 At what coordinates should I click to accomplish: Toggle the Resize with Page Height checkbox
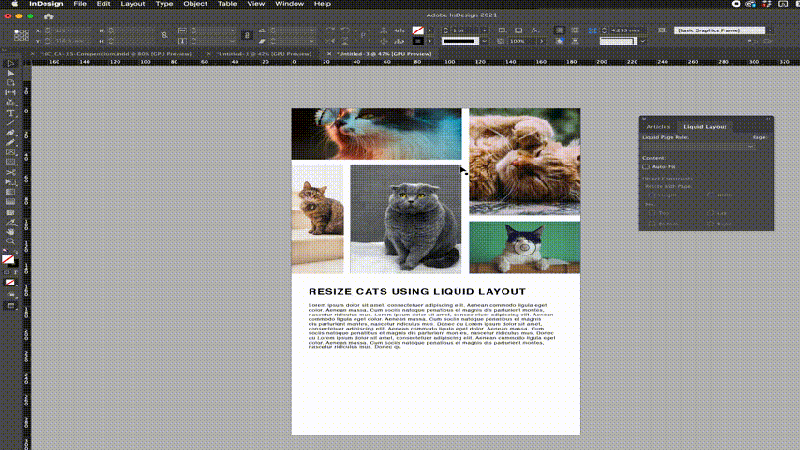click(651, 195)
